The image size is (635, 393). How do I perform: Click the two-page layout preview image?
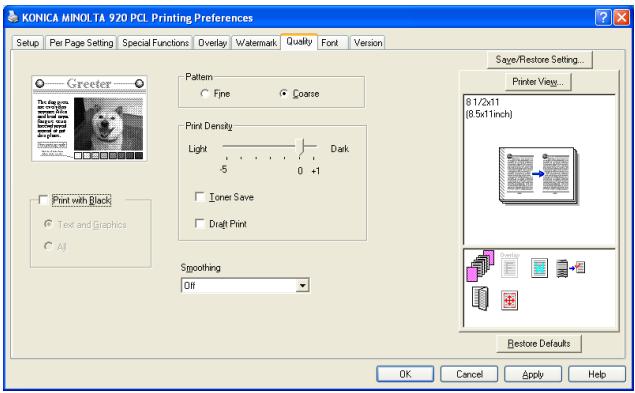coord(539,175)
